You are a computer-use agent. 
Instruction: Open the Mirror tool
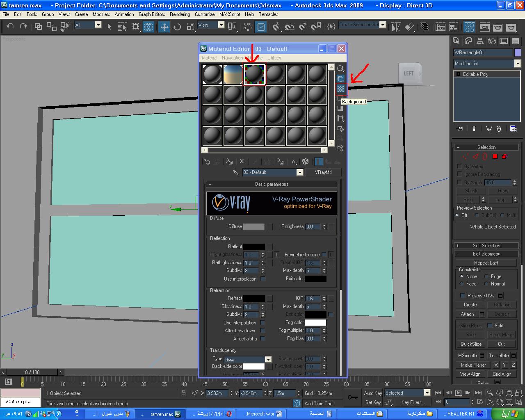tap(396, 27)
